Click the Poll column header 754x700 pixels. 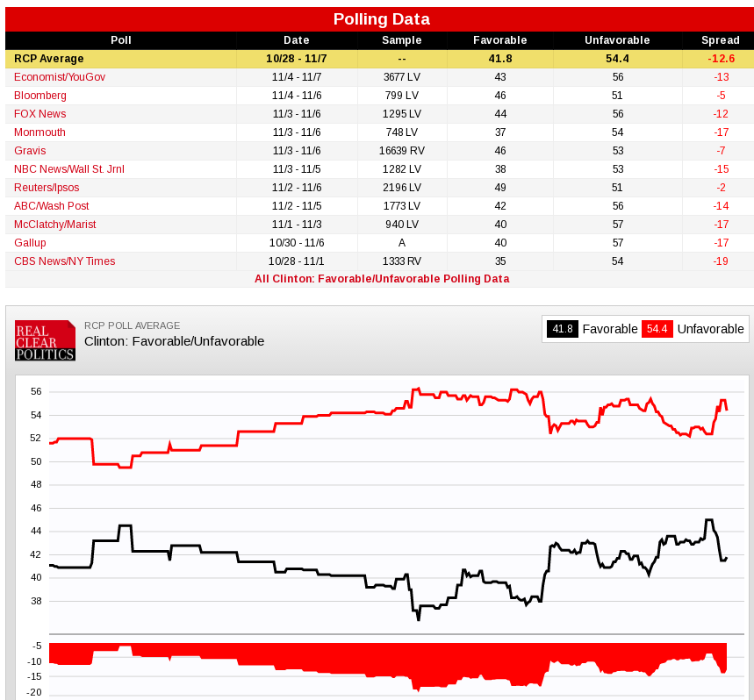coord(121,40)
